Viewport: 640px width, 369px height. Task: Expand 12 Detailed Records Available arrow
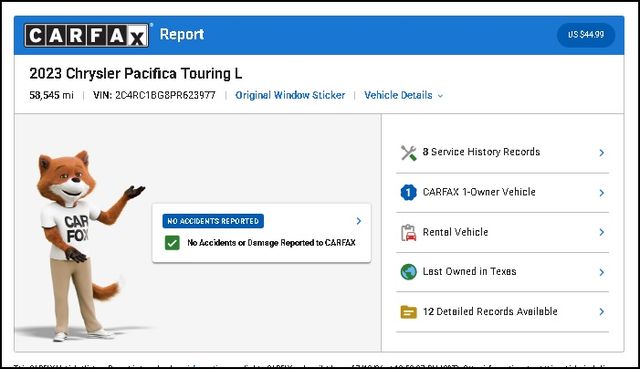click(602, 312)
